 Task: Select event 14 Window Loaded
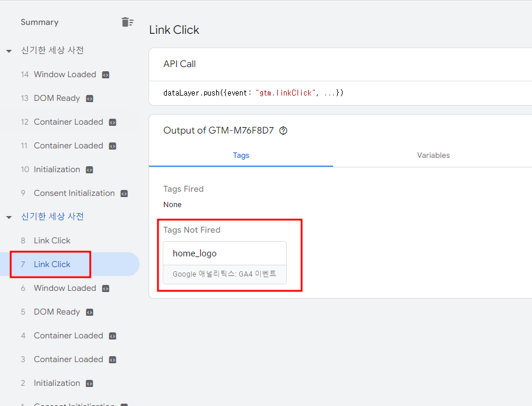[69, 74]
